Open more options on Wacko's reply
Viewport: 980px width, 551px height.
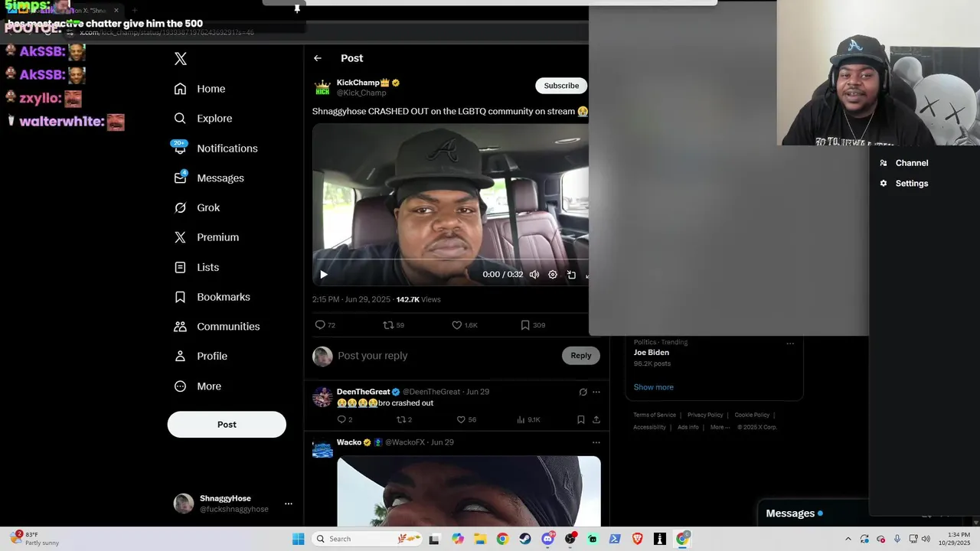[x=596, y=442]
